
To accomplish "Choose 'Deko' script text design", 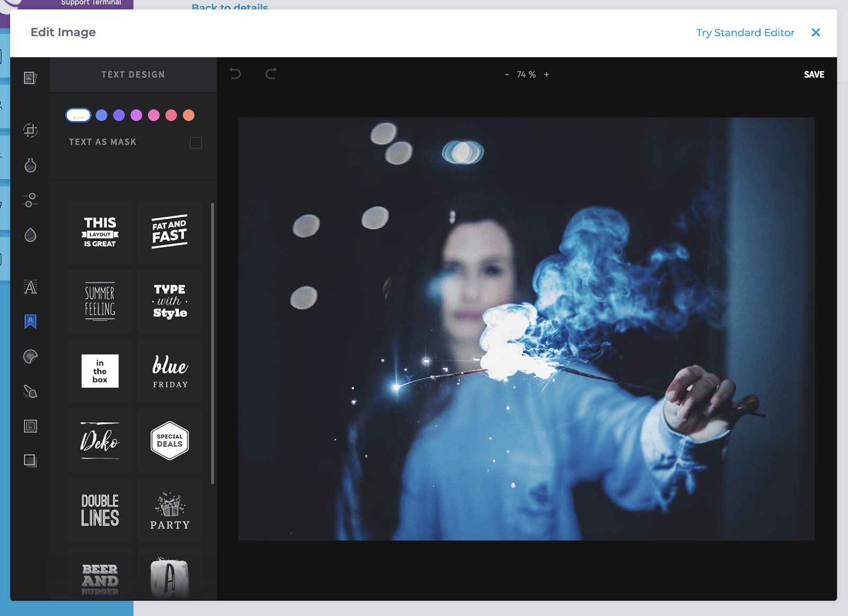I will tap(100, 441).
